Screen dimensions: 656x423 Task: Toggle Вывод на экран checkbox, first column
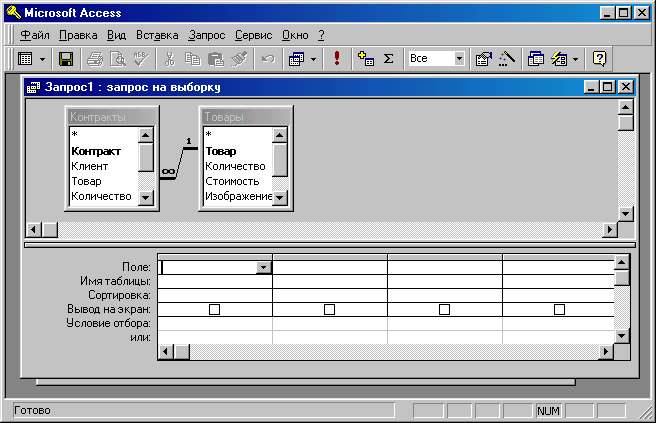coord(214,310)
